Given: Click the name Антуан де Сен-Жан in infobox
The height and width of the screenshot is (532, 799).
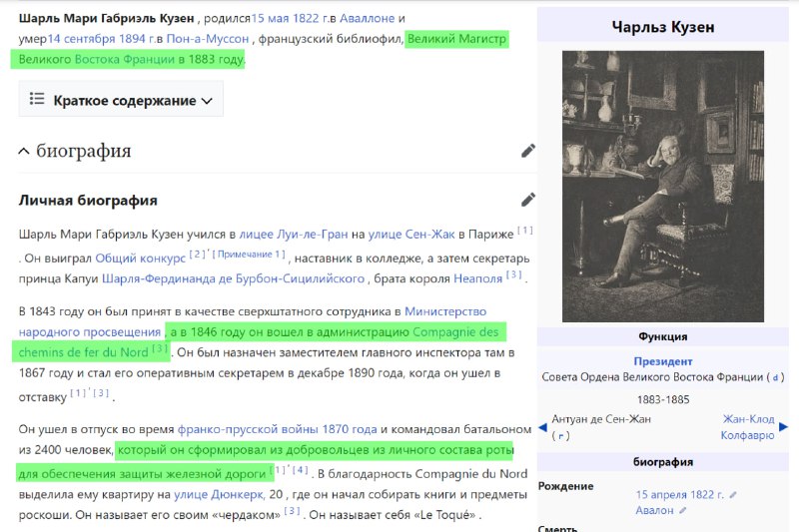Looking at the screenshot, I should [601, 419].
